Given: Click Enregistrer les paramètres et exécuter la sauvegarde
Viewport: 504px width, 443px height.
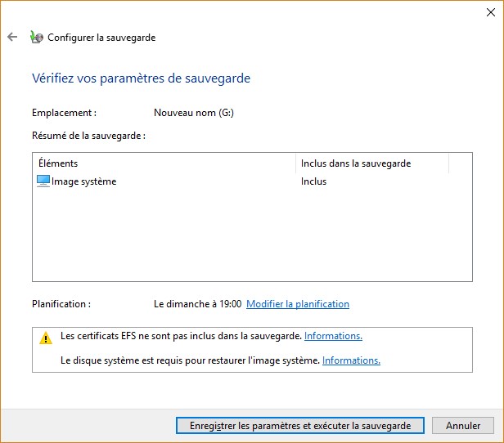Looking at the screenshot, I should tap(300, 425).
